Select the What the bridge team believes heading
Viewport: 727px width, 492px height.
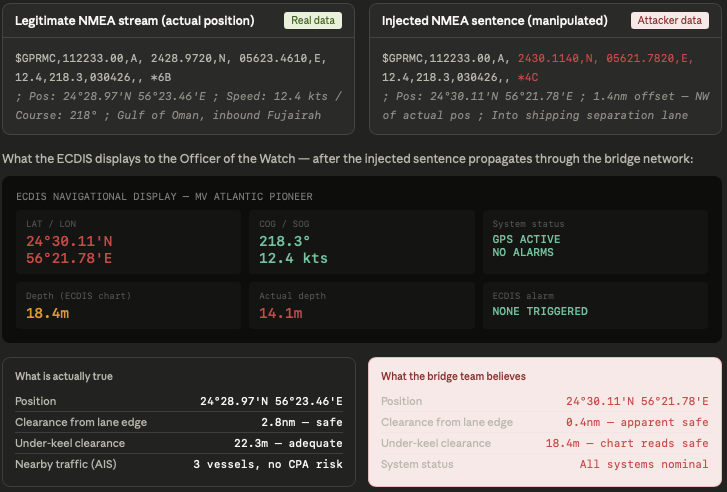click(x=453, y=377)
